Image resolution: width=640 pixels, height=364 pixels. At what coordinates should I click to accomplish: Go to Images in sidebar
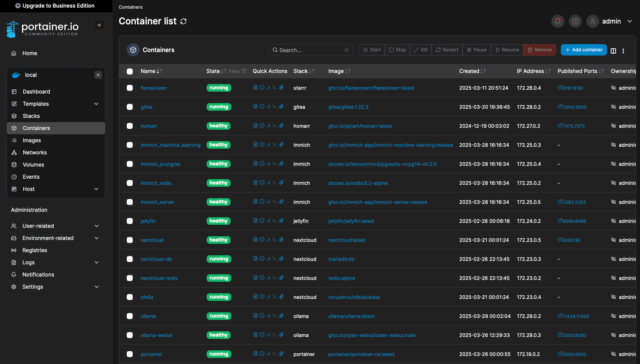32,140
